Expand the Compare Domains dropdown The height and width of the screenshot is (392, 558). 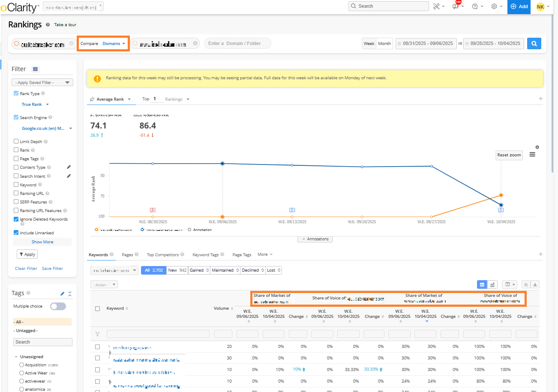click(x=103, y=44)
